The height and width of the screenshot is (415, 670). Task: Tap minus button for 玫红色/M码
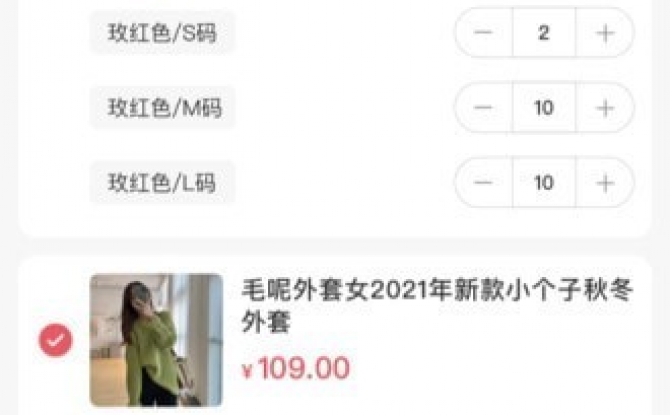coord(483,108)
